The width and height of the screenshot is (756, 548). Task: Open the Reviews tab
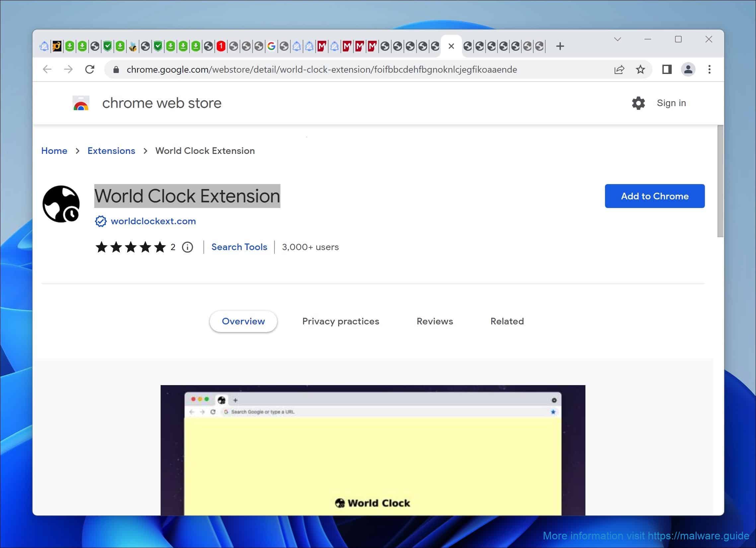pos(434,321)
